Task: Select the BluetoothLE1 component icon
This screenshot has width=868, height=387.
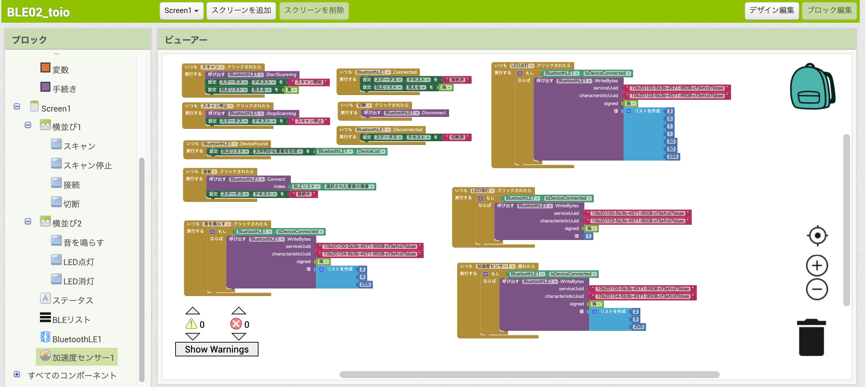Action: coord(45,337)
